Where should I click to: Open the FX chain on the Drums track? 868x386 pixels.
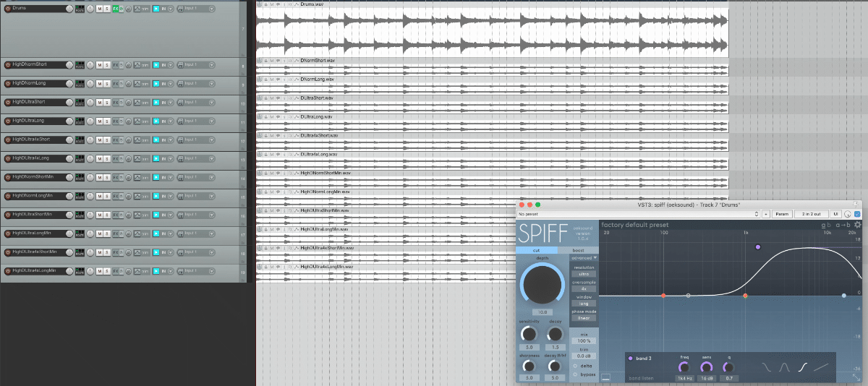(x=115, y=9)
